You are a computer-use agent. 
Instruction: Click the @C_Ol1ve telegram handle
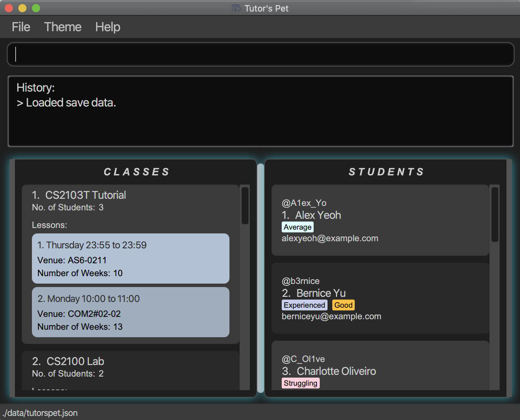[303, 359]
